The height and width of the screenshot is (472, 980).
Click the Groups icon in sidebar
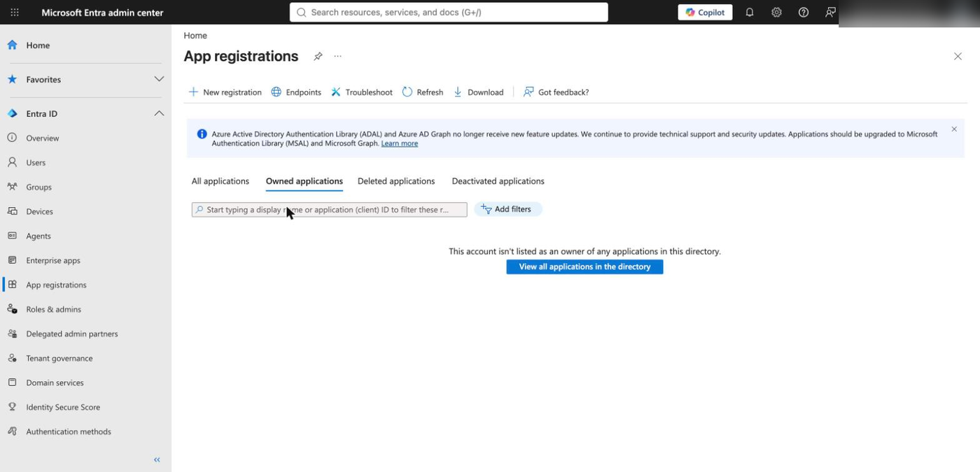[13, 187]
